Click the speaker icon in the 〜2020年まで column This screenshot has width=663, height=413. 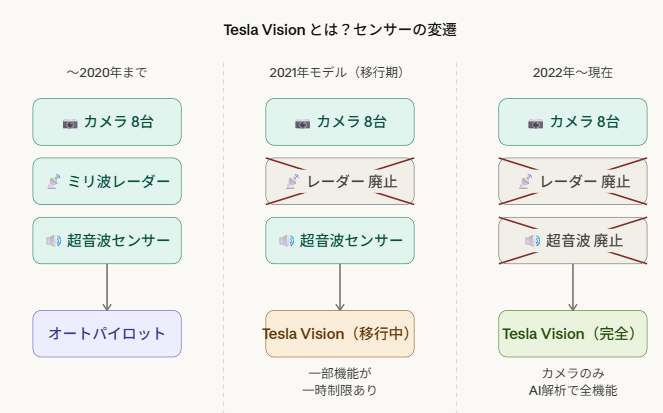[53, 241]
